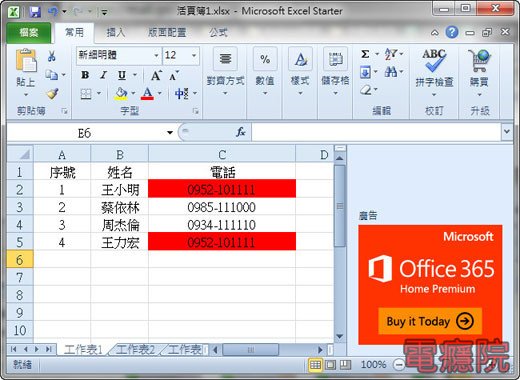Click zoom out minus button

click(x=398, y=365)
